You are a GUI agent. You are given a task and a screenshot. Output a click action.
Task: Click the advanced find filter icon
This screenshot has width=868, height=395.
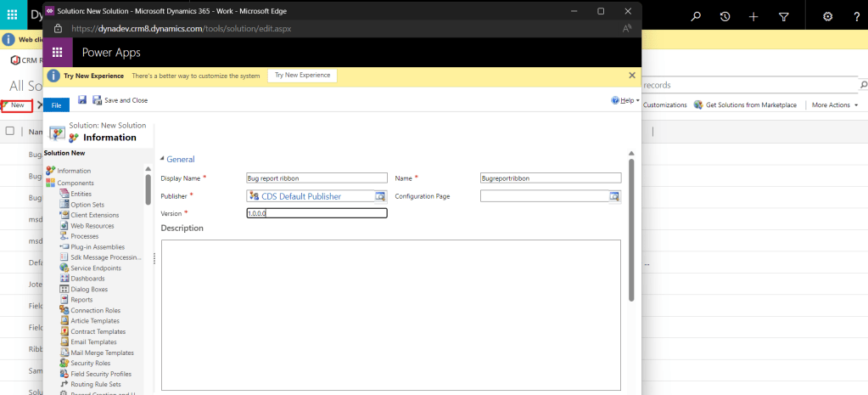tap(783, 17)
